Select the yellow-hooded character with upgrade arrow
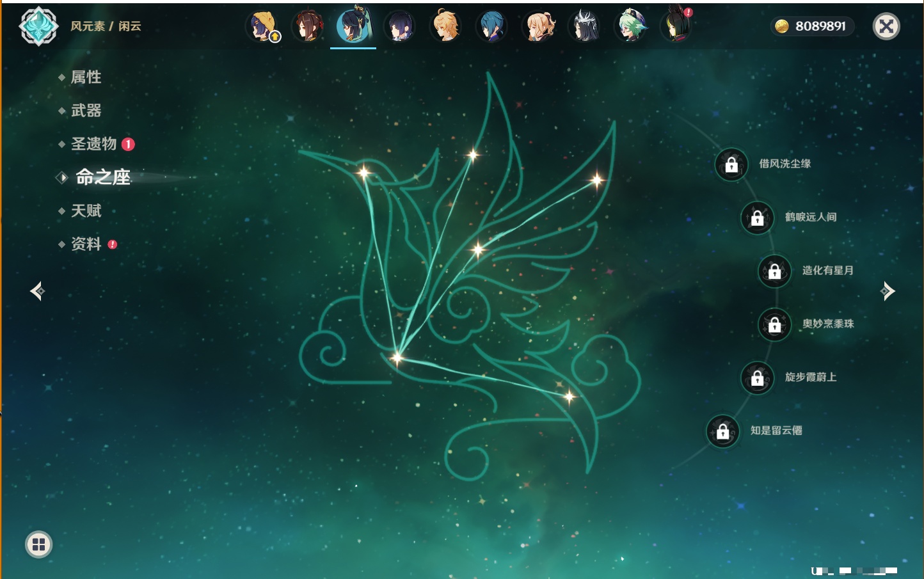This screenshot has width=924, height=579. (262, 27)
